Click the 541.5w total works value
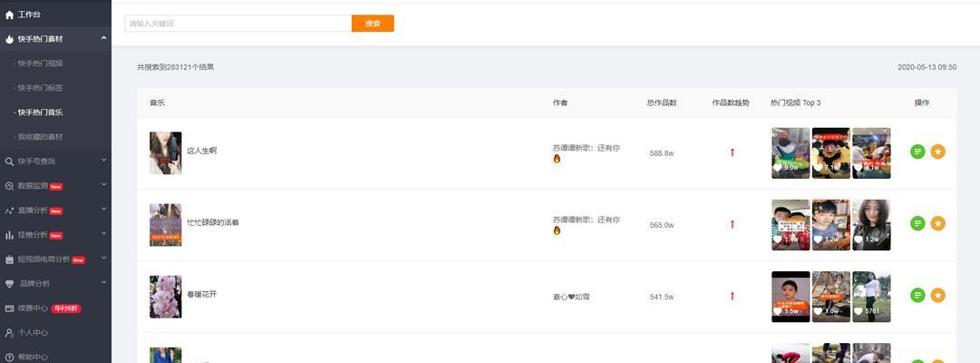This screenshot has width=980, height=363. (x=662, y=297)
